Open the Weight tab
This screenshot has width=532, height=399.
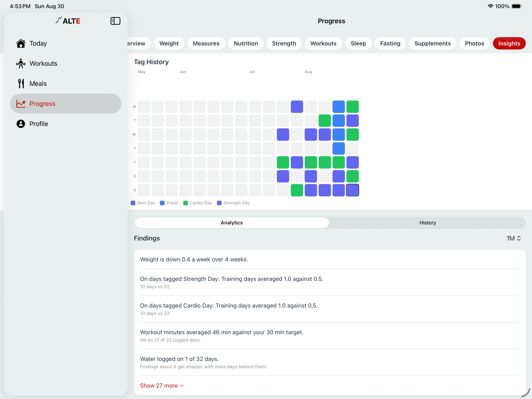pos(169,43)
